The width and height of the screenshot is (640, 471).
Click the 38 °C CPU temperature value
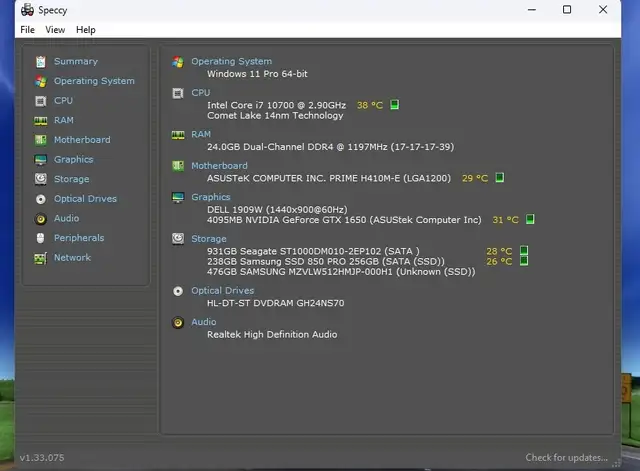(370, 105)
